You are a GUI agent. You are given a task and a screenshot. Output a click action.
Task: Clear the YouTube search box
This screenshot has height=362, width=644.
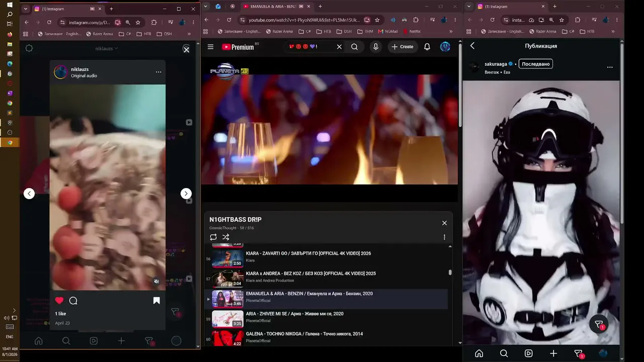click(339, 47)
